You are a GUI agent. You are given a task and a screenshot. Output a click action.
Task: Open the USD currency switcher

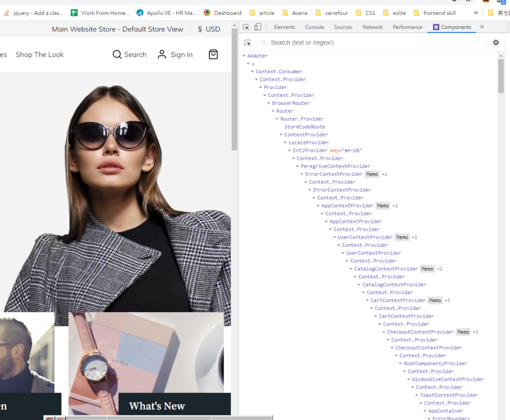(209, 29)
